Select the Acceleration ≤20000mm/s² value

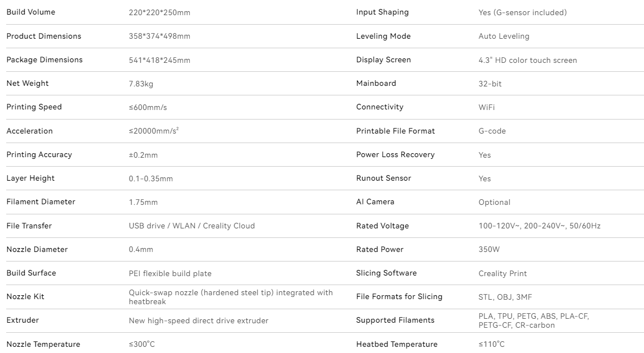click(x=154, y=131)
